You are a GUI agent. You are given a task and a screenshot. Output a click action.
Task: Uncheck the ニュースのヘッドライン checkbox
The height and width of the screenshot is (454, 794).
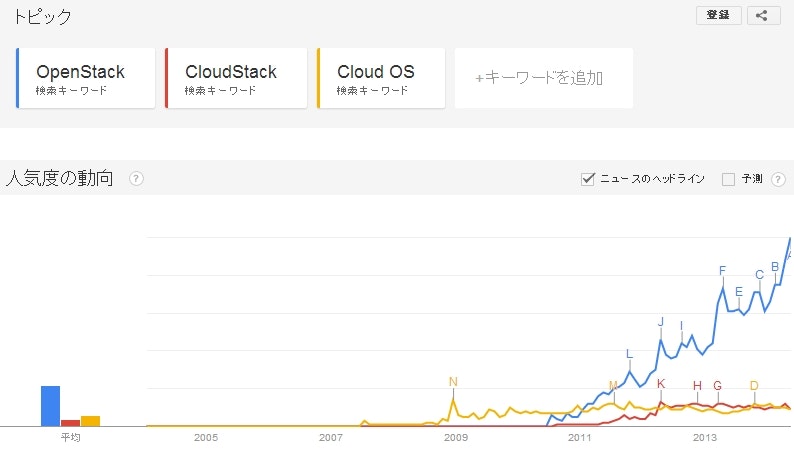point(588,179)
